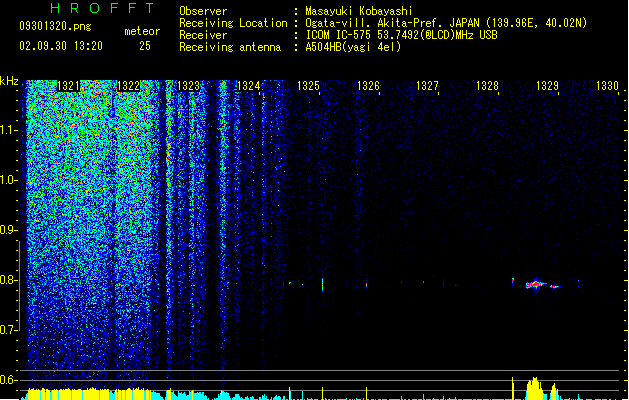
Task: Click time marker 1326
Action: pos(368,86)
